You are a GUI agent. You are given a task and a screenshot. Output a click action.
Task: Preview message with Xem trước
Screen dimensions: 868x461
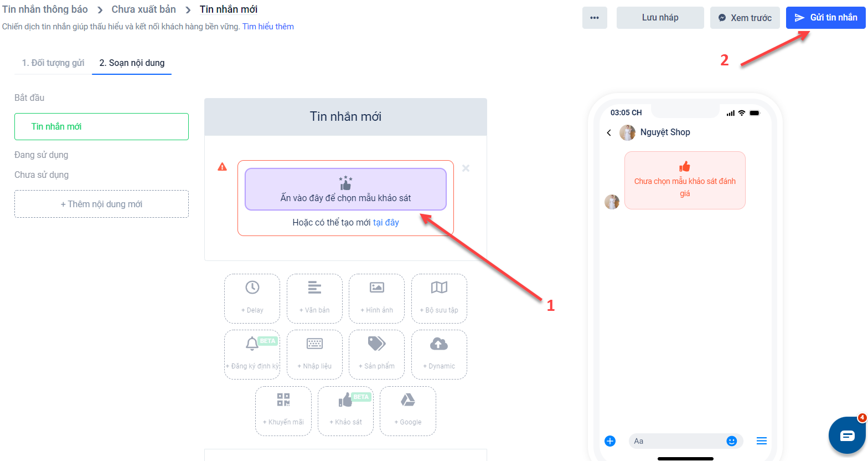pos(745,18)
